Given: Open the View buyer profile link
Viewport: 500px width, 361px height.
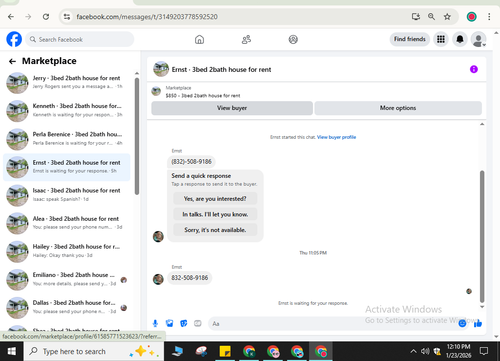Looking at the screenshot, I should (x=336, y=137).
